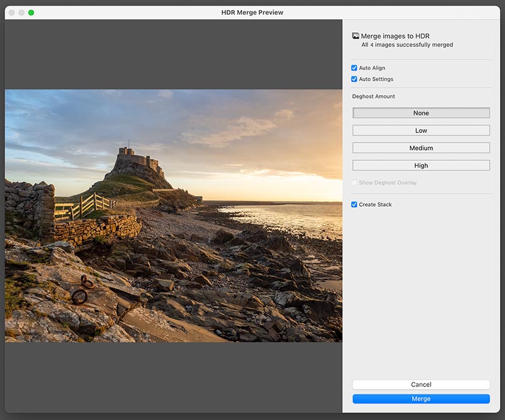Click the window close button
505x420 pixels.
(x=11, y=13)
